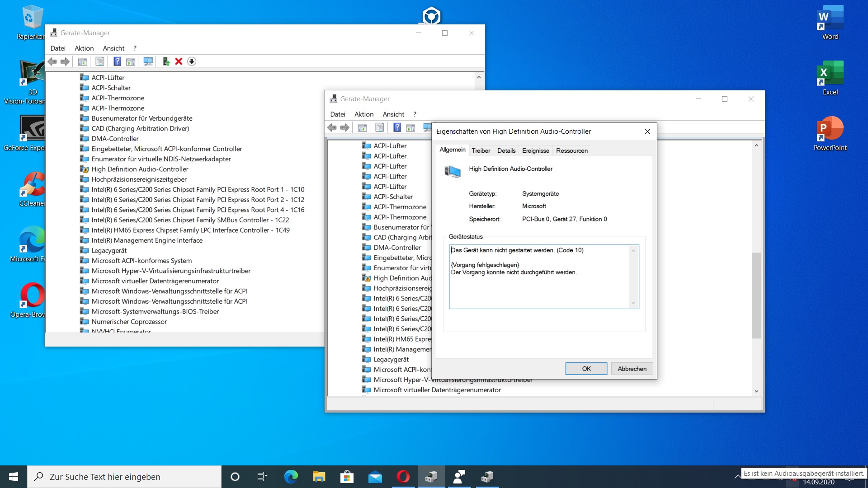Click the disable device down-arrow icon
Screen dimensions: 868x488
pos(192,61)
